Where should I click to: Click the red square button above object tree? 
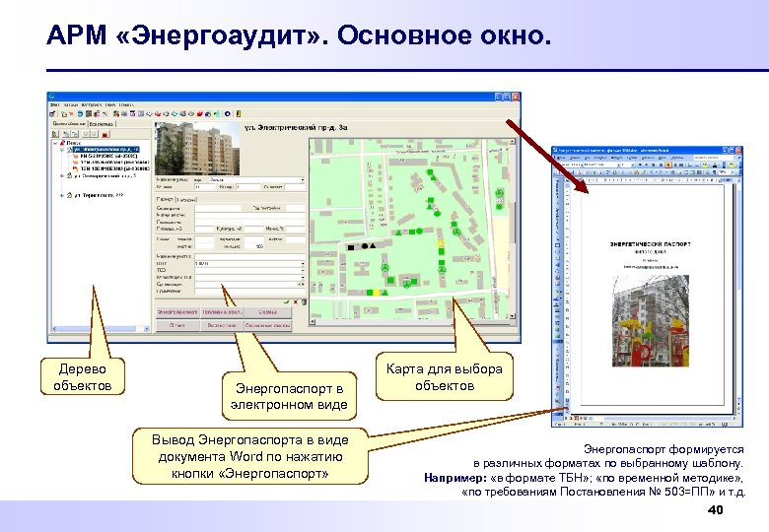point(105,134)
